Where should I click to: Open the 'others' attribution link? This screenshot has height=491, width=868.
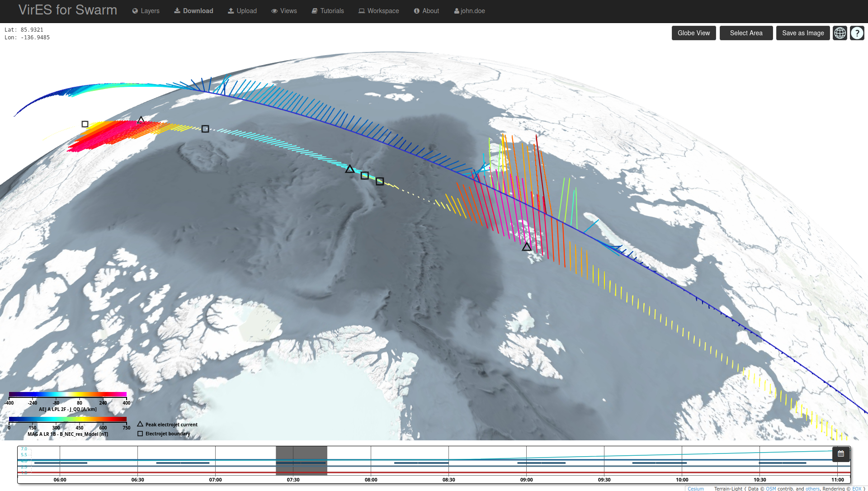click(812, 489)
